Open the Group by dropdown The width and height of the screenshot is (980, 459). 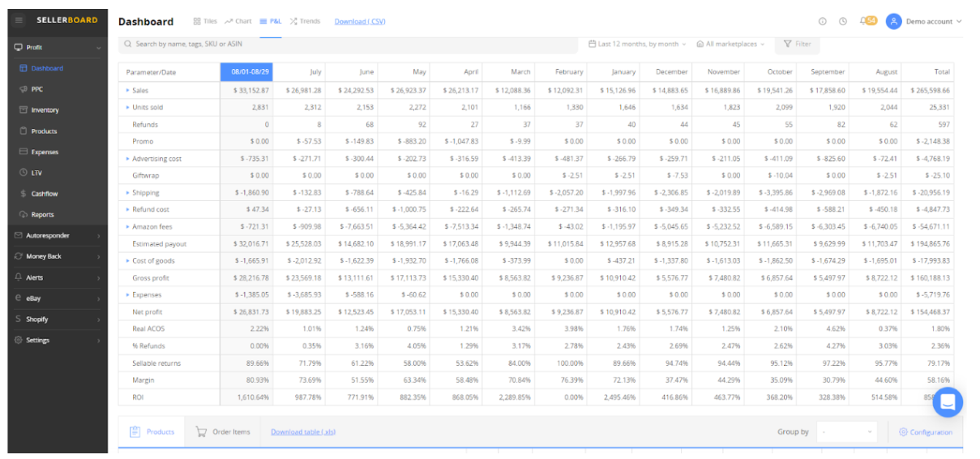click(846, 432)
